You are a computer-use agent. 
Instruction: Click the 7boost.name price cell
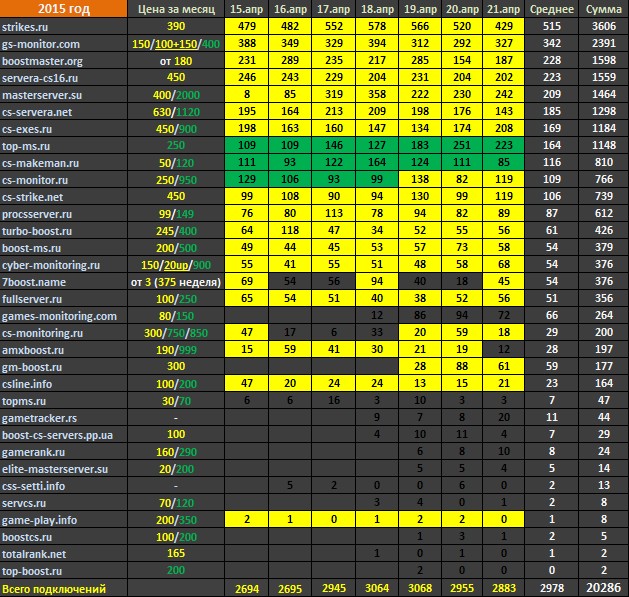(176, 282)
